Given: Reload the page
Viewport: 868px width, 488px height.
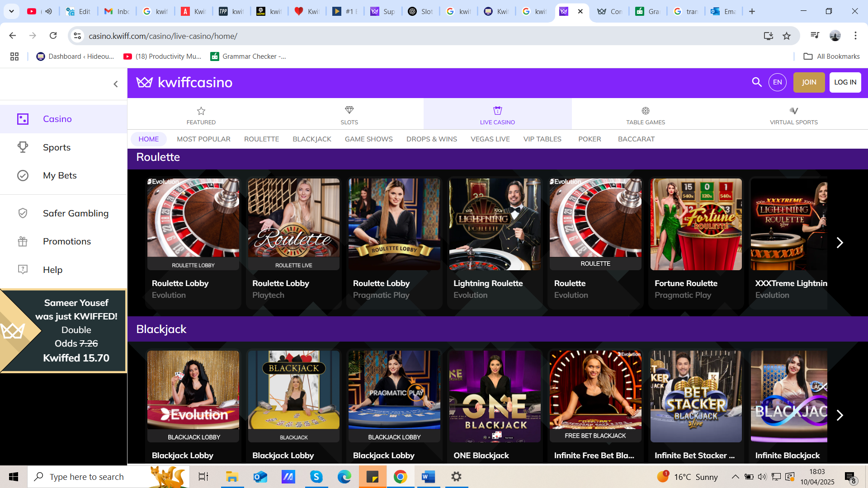Looking at the screenshot, I should (x=53, y=36).
